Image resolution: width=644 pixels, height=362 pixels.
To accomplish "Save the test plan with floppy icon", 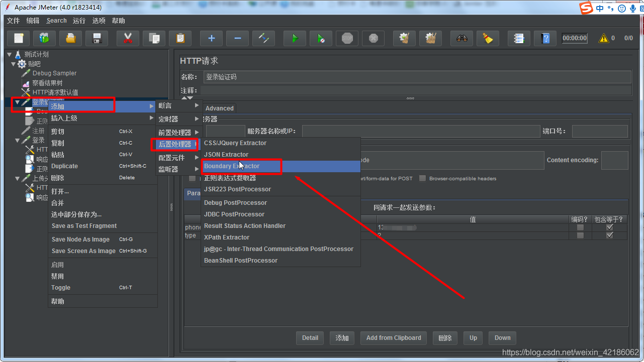I will click(x=97, y=38).
